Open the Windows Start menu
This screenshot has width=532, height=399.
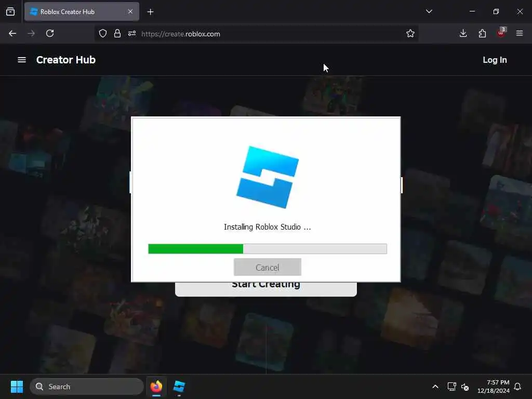pos(17,387)
